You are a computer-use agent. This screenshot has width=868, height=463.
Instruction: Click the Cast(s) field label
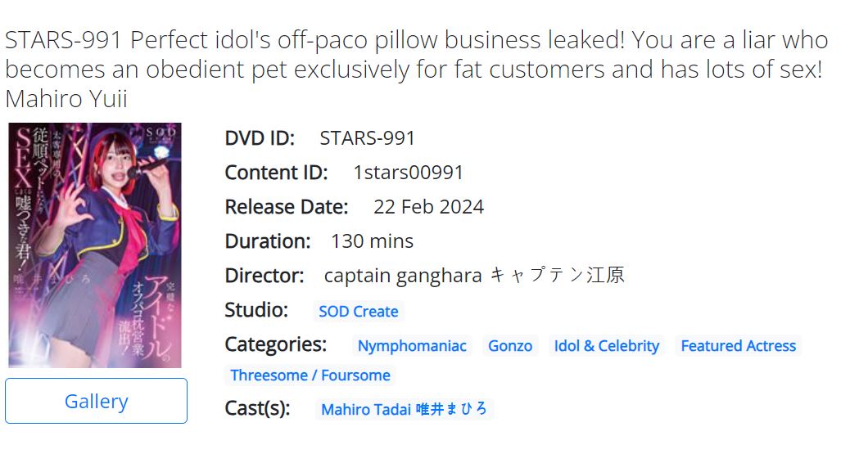click(257, 407)
